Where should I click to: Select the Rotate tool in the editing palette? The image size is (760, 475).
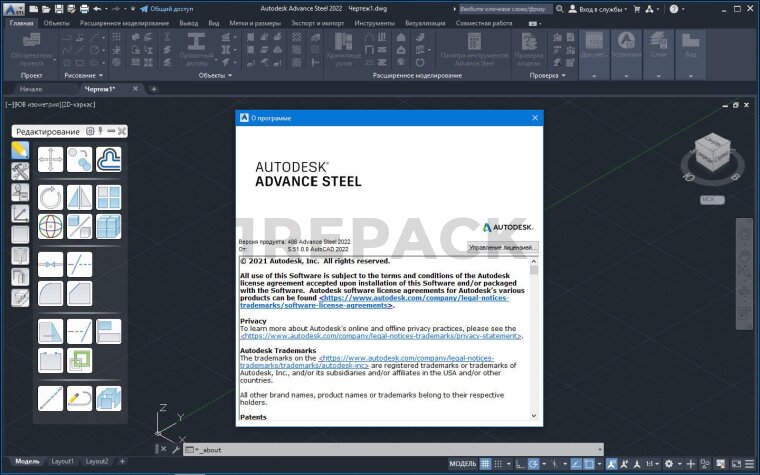[50, 197]
